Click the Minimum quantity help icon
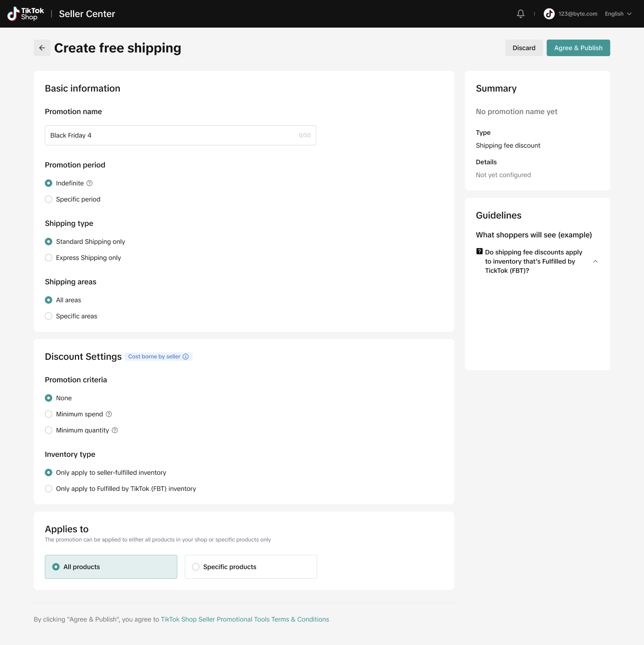 (115, 430)
